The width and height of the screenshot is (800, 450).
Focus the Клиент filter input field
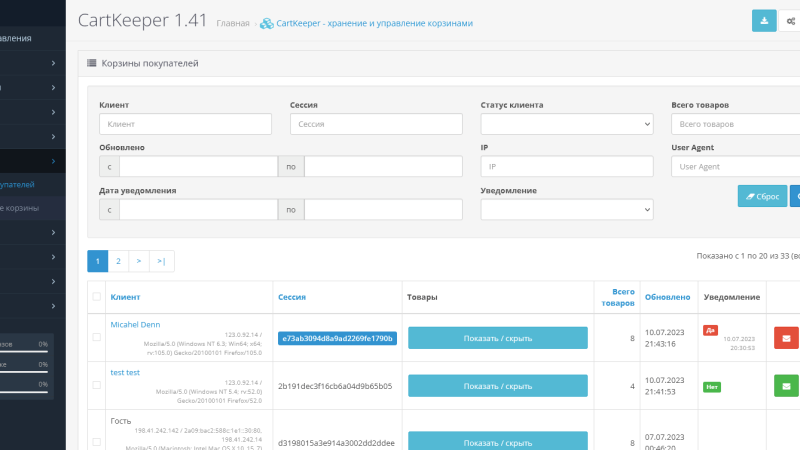click(x=185, y=124)
